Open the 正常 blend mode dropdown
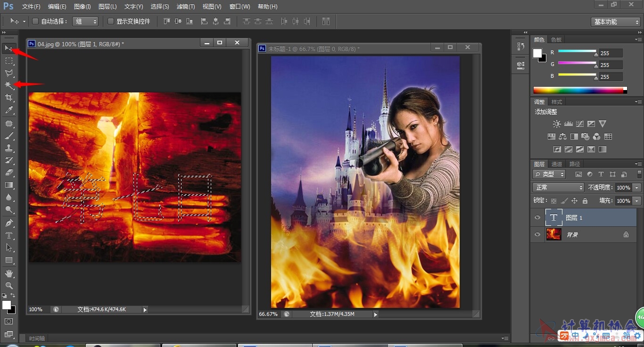Screen dimensions: 644x347 [559, 188]
